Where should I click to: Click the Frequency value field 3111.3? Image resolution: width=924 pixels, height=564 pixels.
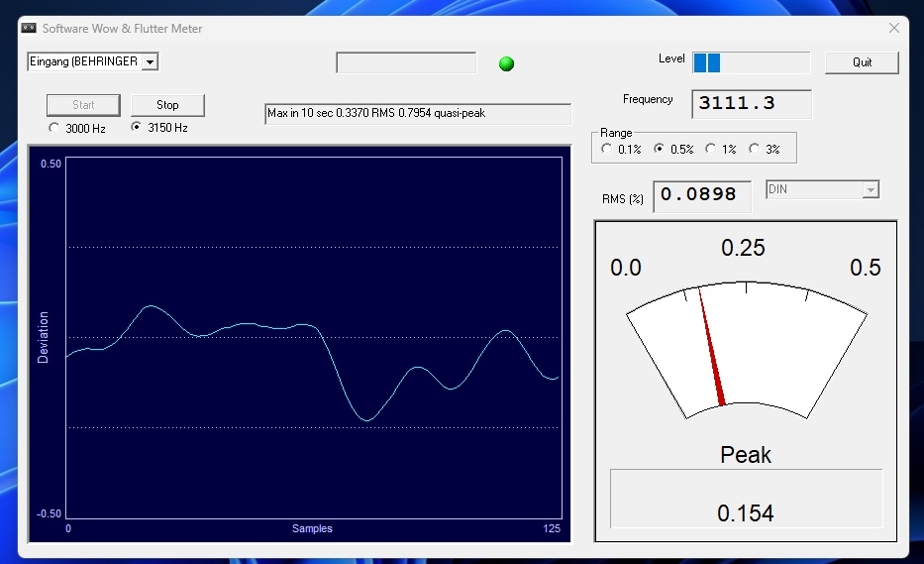(752, 104)
